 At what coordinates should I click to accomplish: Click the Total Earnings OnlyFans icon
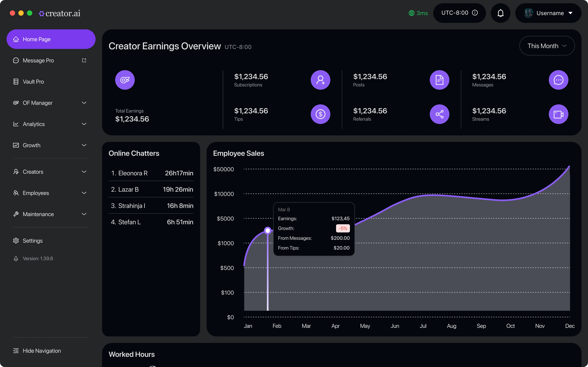tap(125, 80)
